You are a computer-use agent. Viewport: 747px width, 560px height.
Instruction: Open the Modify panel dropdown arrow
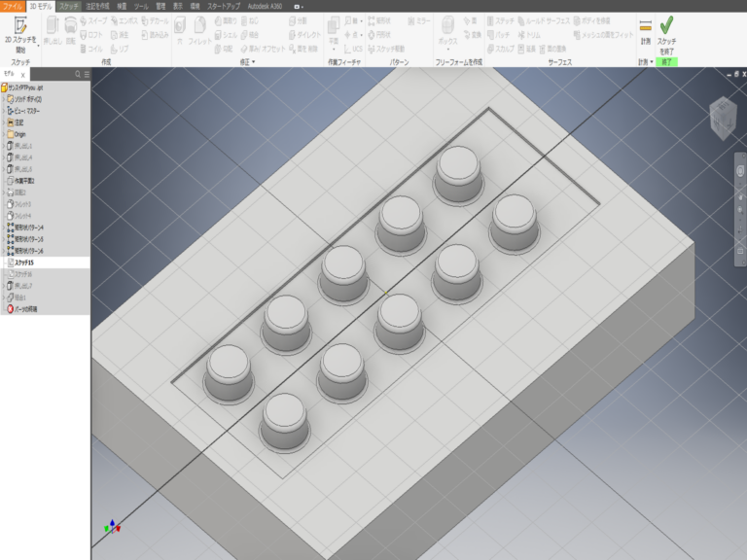[252, 61]
